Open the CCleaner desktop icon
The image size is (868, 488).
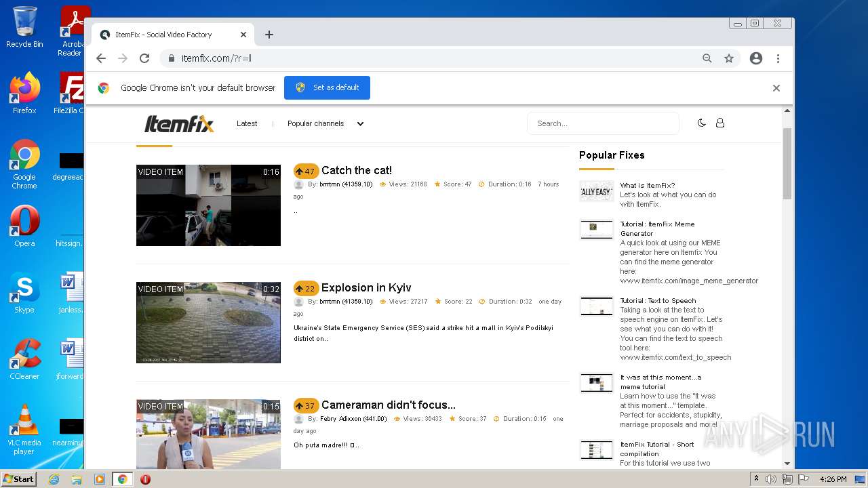coord(24,359)
